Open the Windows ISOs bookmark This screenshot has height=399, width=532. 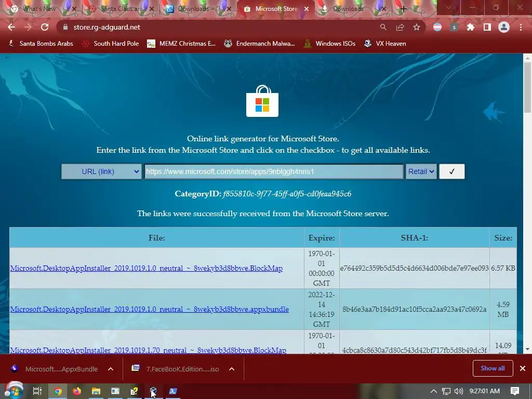tap(330, 44)
